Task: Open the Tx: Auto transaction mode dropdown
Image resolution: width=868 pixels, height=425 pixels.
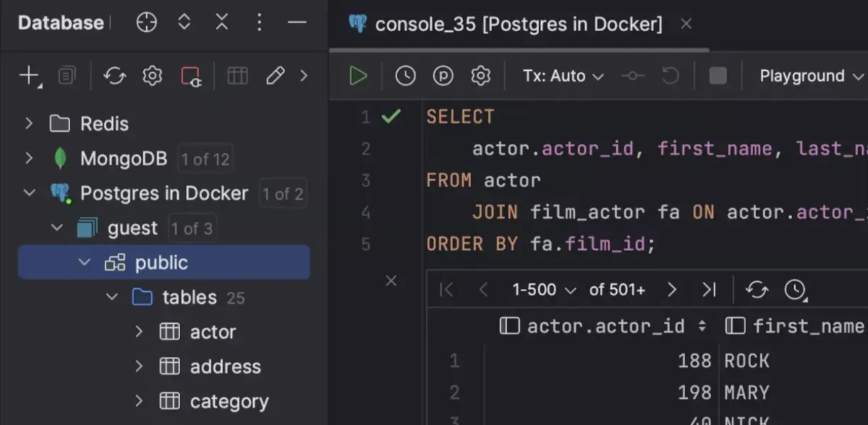Action: pos(563,76)
